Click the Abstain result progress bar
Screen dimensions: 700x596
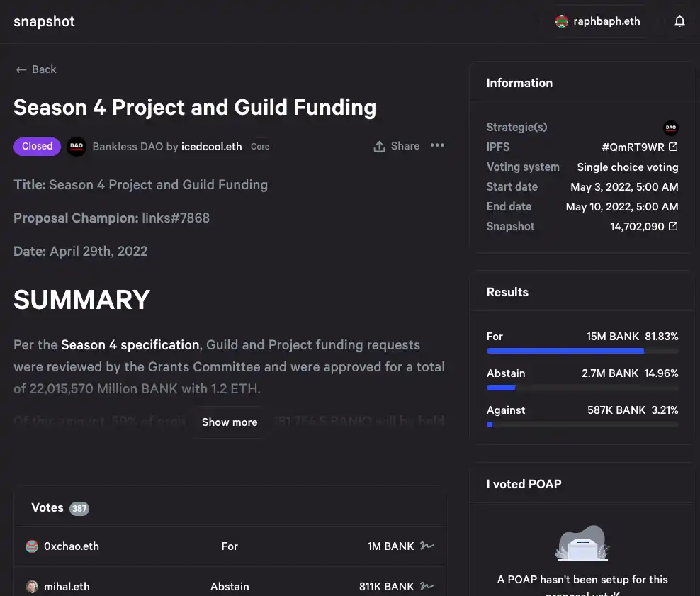point(582,388)
